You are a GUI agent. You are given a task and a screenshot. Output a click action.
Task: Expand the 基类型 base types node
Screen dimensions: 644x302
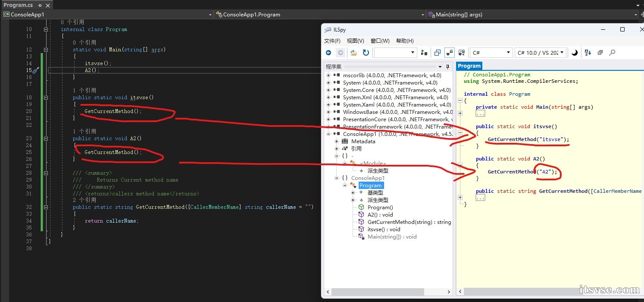click(x=353, y=193)
